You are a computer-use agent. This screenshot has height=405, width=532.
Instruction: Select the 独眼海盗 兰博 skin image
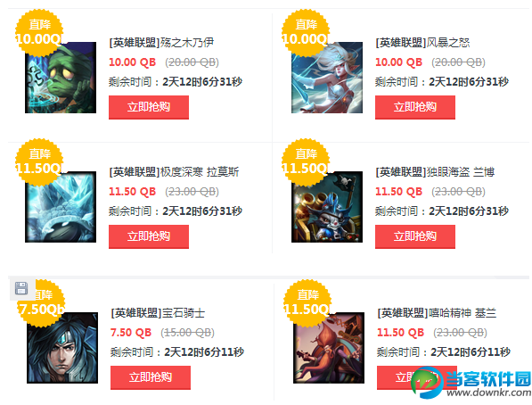click(327, 207)
